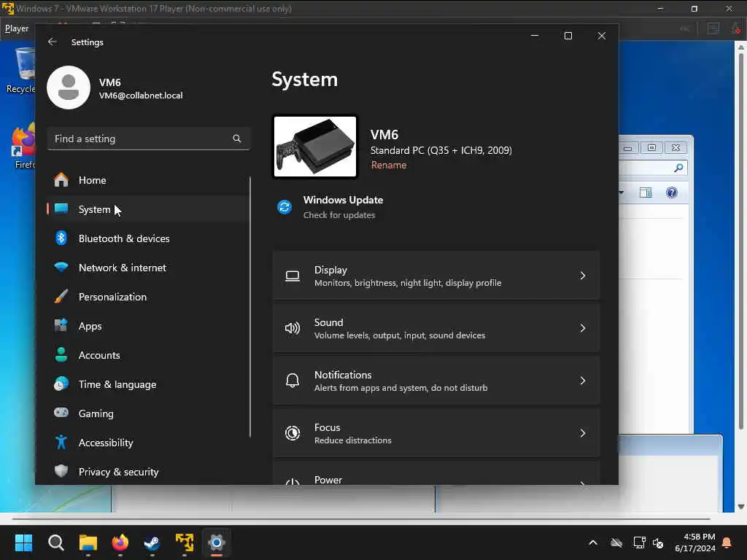Image resolution: width=747 pixels, height=560 pixels.
Task: Click the VM6 device thumbnail image
Action: [315, 147]
